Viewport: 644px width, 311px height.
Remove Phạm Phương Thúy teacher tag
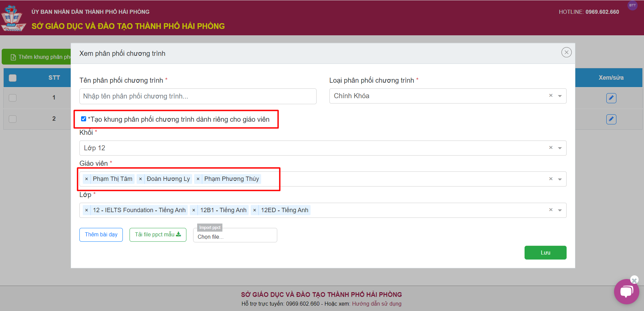[x=198, y=179]
